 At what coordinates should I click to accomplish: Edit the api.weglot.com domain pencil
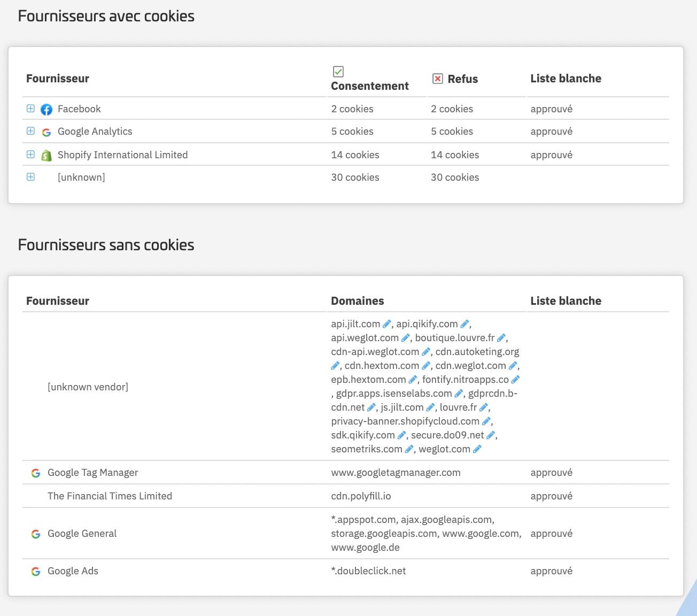coord(405,338)
